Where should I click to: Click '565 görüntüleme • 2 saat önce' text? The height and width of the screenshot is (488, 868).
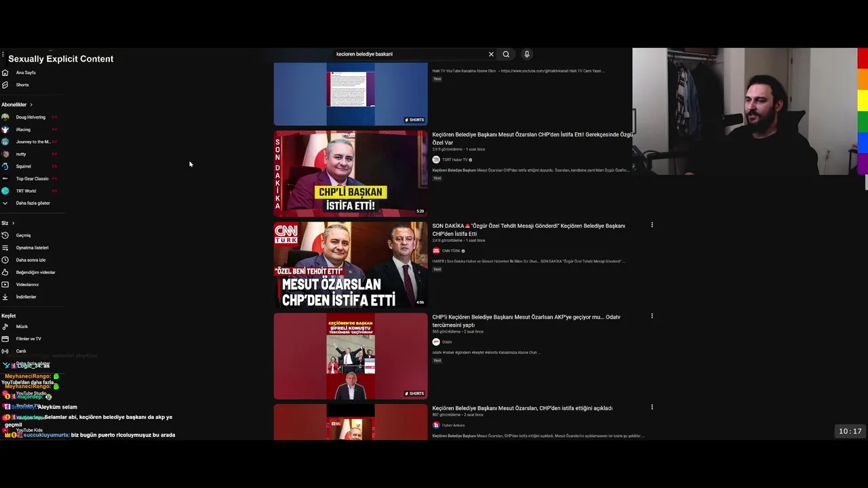[x=458, y=332]
